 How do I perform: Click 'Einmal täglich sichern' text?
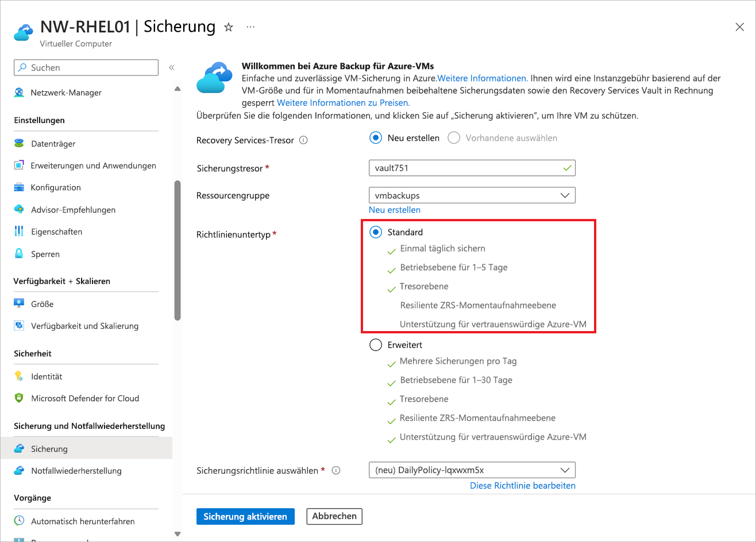point(442,249)
